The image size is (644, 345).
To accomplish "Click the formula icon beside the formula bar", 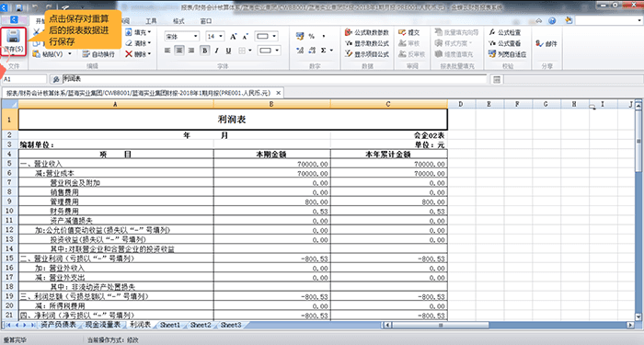I will click(x=56, y=79).
